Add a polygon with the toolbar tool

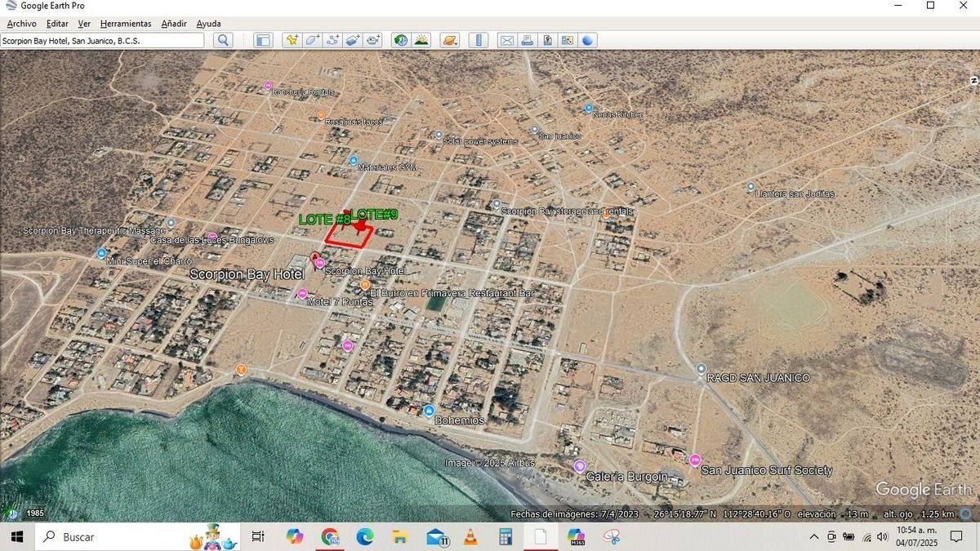[x=313, y=40]
